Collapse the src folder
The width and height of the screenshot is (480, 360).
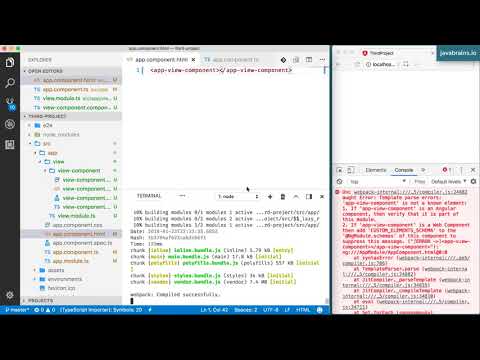(x=47, y=144)
